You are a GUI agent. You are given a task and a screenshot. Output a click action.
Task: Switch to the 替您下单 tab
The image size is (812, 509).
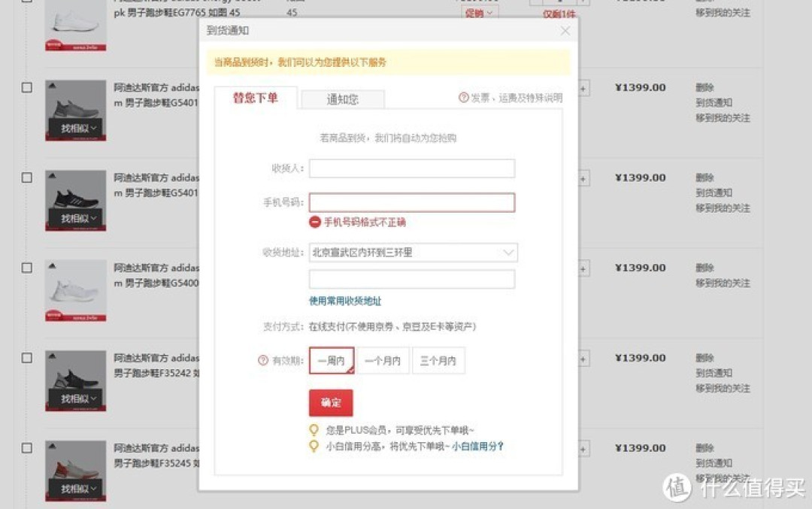tap(256, 98)
